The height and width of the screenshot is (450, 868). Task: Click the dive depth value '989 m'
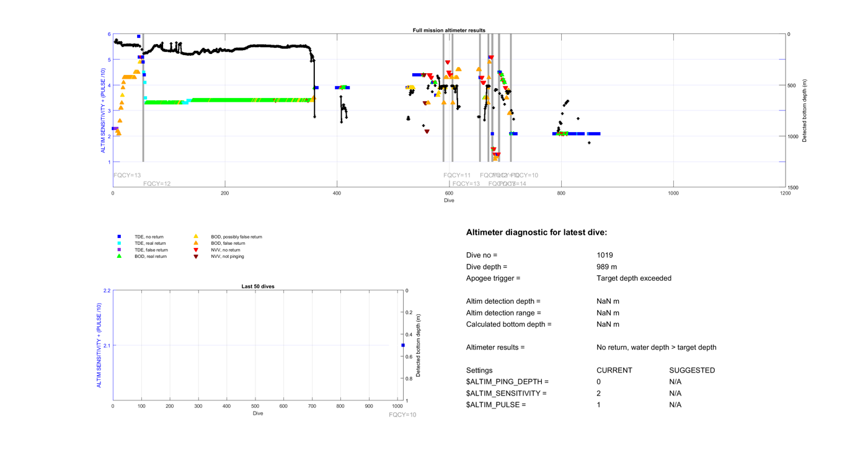click(607, 267)
